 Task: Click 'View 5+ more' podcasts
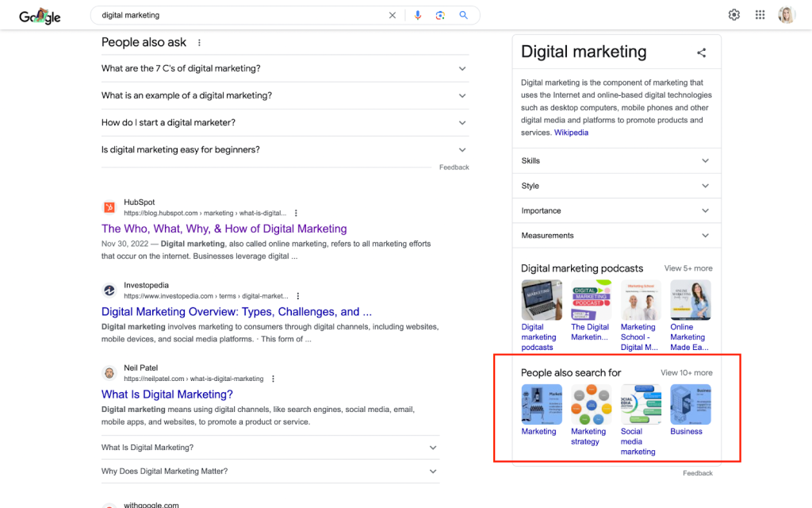coord(688,268)
